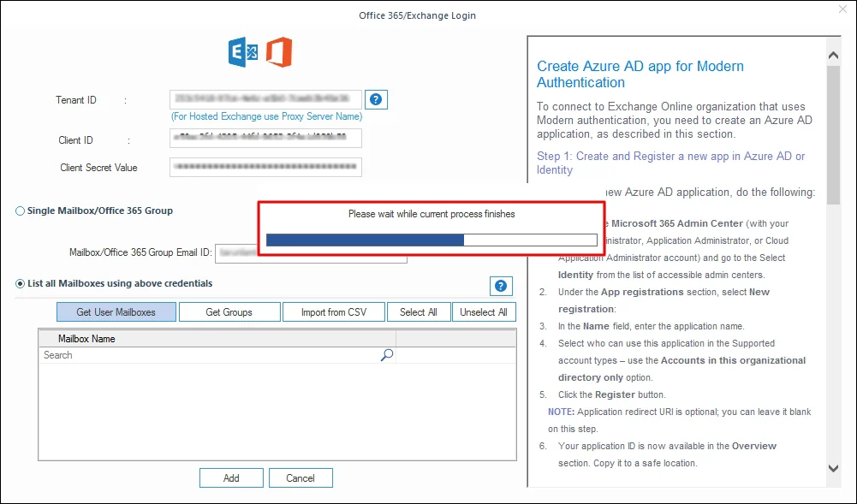857x504 pixels.
Task: Click the 'Create Azure AD app for Modern Authentication' heading
Action: (640, 74)
